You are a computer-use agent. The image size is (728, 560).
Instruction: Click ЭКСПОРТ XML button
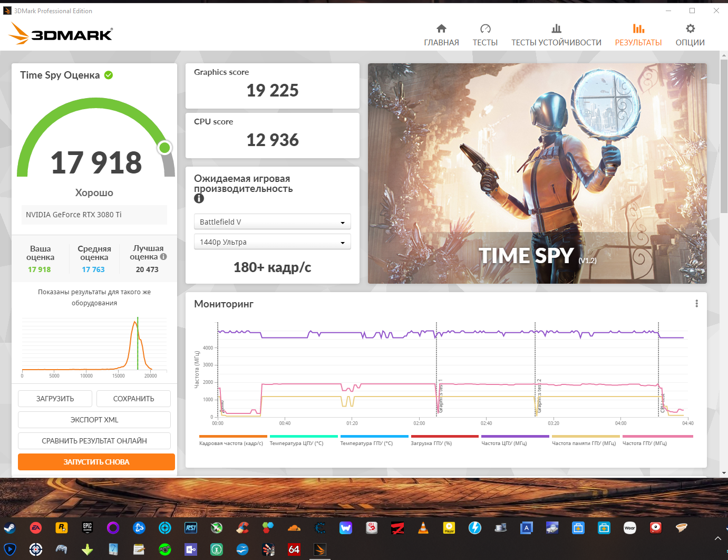(94, 420)
